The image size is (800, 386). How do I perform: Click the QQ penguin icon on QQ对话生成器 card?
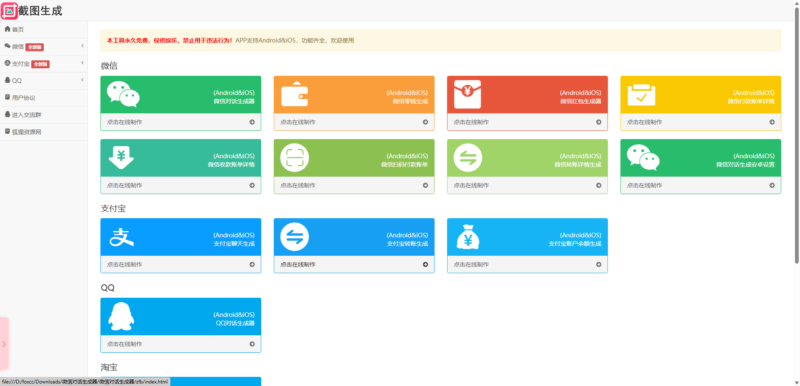121,316
